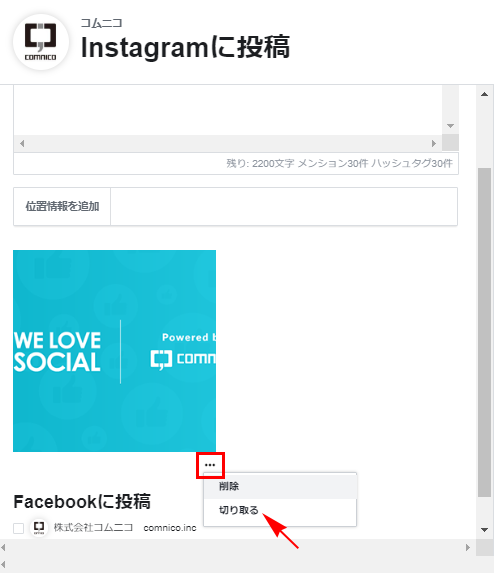The image size is (494, 573).
Task: Click the small comnico Facebook page icon
Action: (x=39, y=528)
